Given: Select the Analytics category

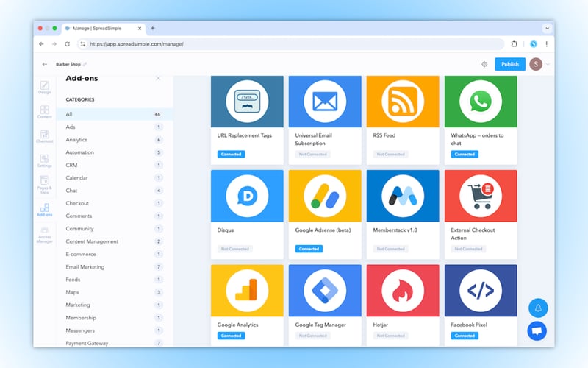Looking at the screenshot, I should pos(115,140).
